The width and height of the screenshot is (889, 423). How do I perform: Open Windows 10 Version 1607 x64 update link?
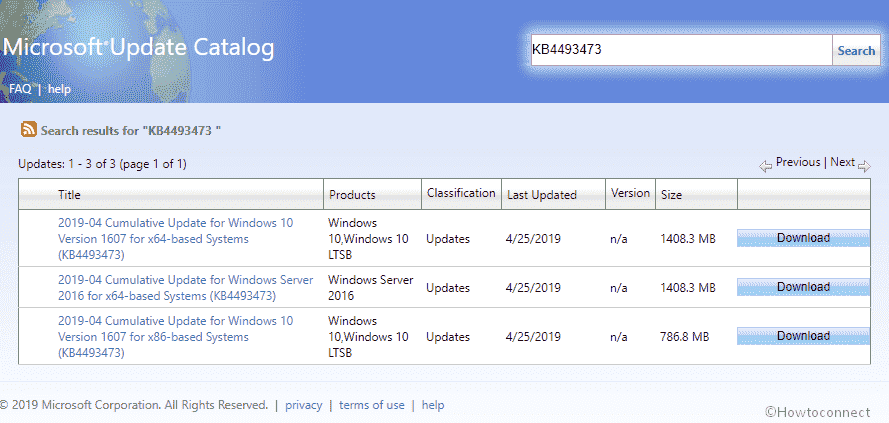[175, 239]
